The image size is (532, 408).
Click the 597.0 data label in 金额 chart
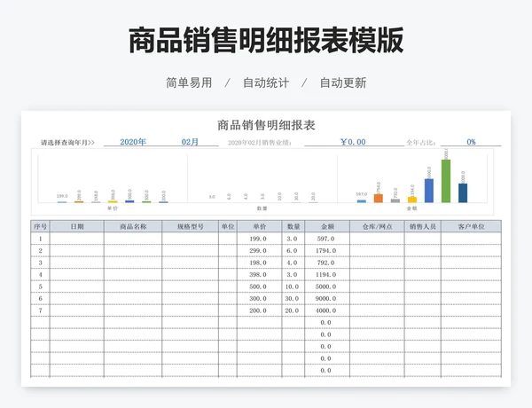pyautogui.click(x=362, y=194)
